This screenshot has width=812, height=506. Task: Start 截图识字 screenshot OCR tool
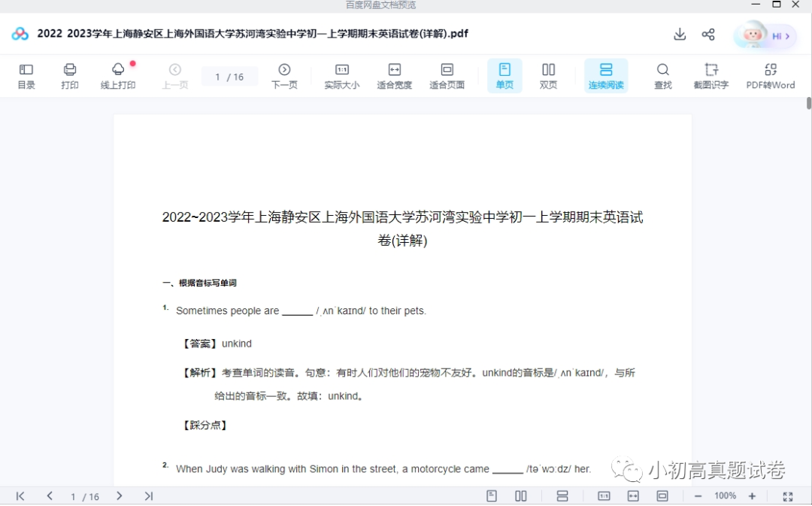711,76
